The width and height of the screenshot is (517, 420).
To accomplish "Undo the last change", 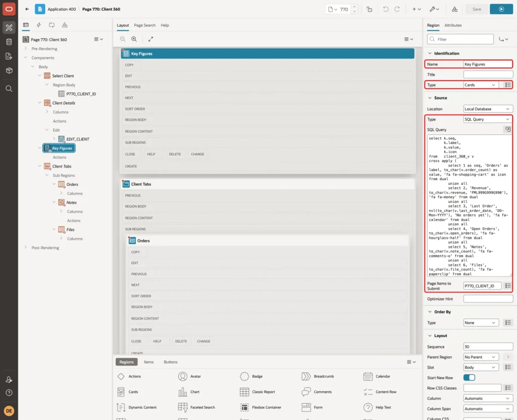I will 385,9.
